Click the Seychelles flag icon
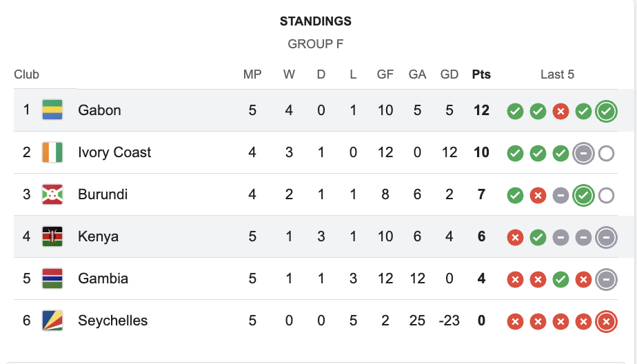Screen dimensions: 637x364 point(52,321)
